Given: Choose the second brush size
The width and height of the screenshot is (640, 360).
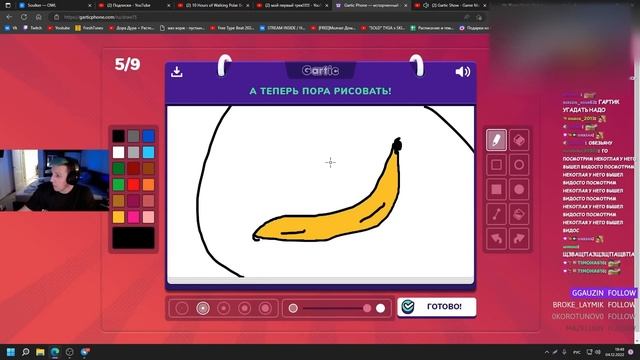Looking at the screenshot, I should click(x=203, y=308).
